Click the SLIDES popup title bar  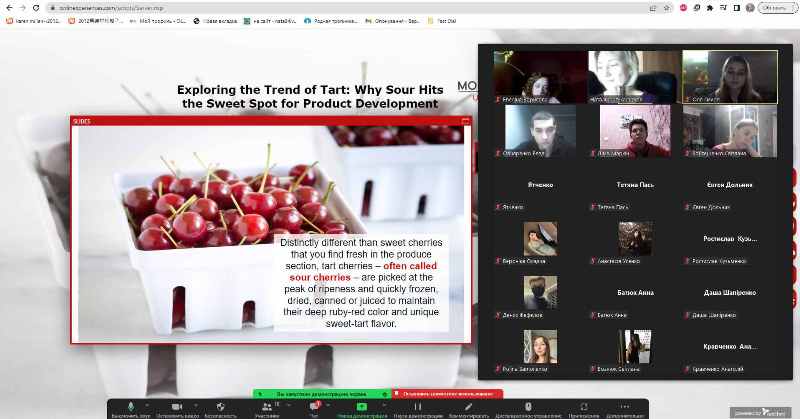(271, 121)
